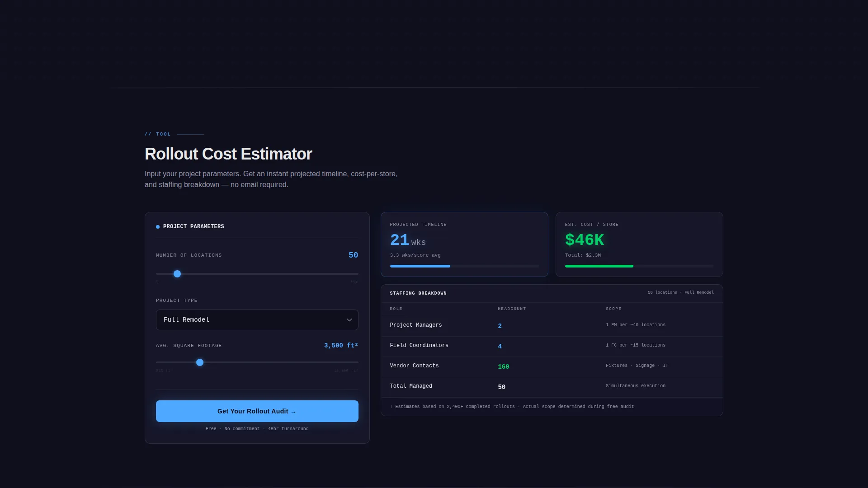
Task: Open the Project Type dropdown showing Full Remodel
Action: pyautogui.click(x=257, y=320)
